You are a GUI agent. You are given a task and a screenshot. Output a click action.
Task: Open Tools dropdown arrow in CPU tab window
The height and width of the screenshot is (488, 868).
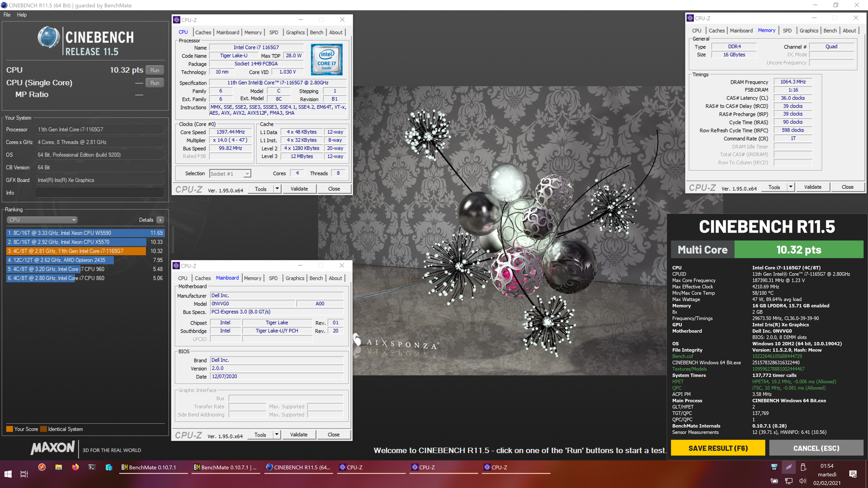click(x=277, y=189)
